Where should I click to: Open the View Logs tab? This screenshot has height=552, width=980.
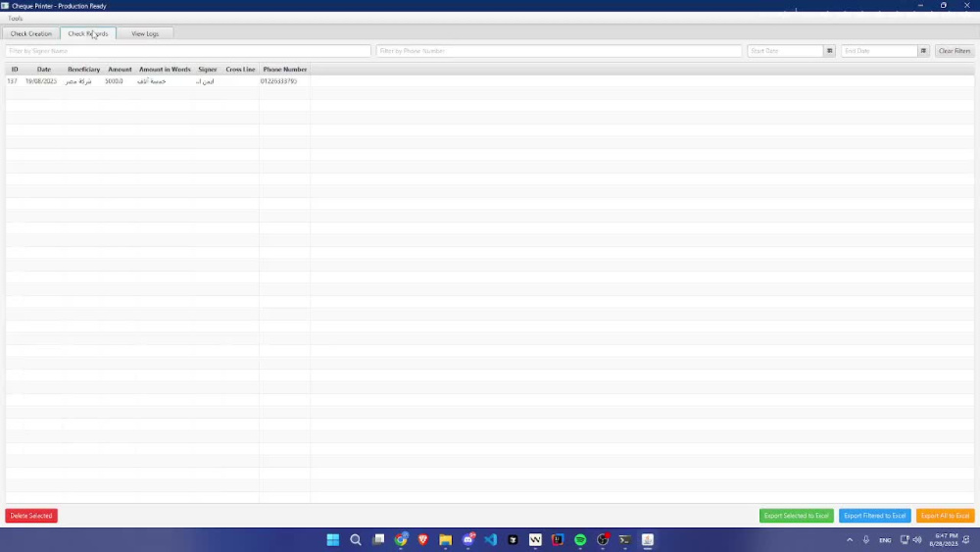pos(145,33)
